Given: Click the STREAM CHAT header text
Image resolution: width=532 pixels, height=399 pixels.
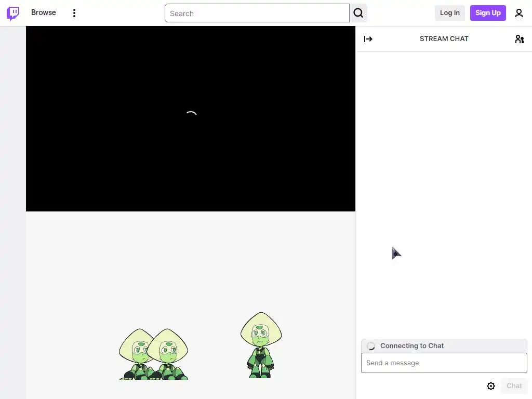Looking at the screenshot, I should 444,38.
